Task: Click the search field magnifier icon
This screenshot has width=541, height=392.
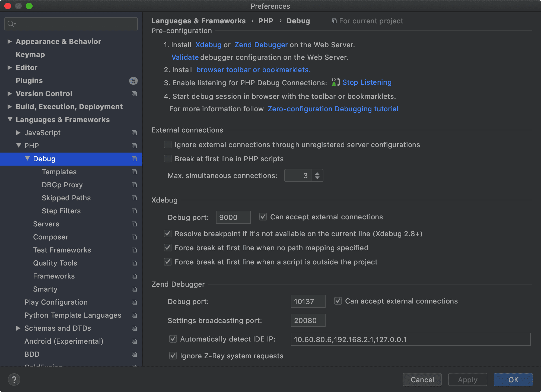Action: 11,24
